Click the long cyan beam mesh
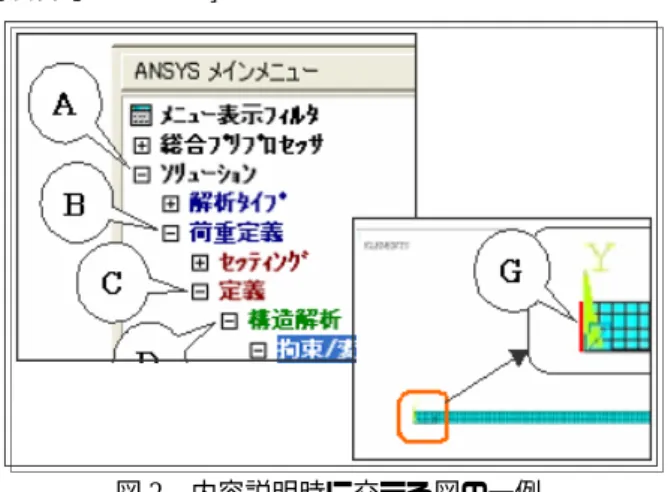The image size is (668, 492). [532, 417]
